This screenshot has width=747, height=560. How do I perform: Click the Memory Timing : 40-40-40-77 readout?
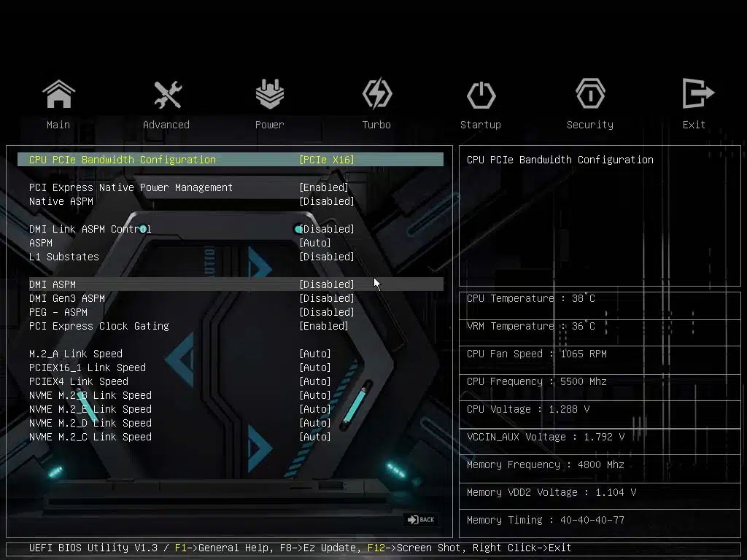(x=546, y=520)
